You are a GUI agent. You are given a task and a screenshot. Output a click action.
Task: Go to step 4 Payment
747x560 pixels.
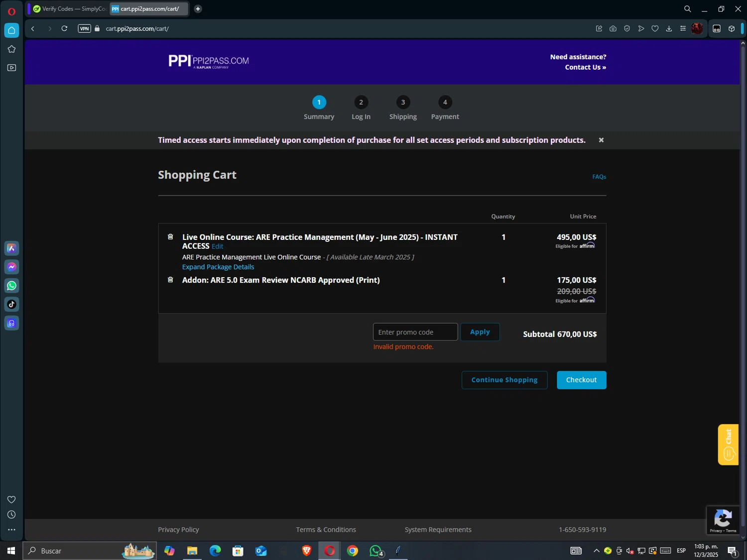click(x=445, y=108)
